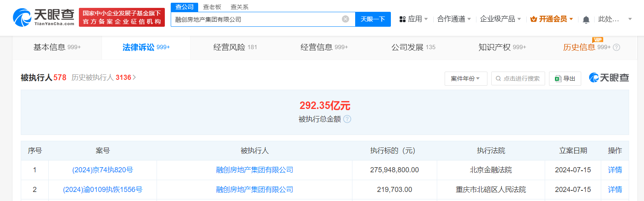Switch to the 查关系 search tab
The image size is (644, 201).
(239, 7)
